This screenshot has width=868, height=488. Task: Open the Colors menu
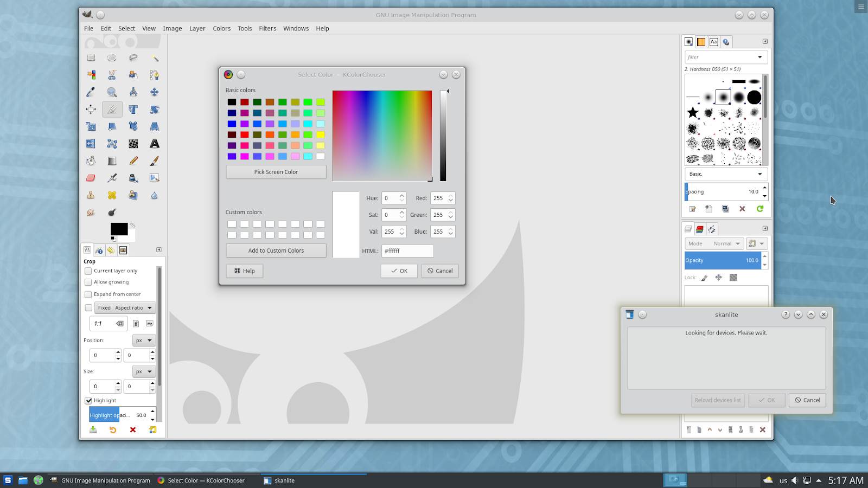tap(221, 28)
